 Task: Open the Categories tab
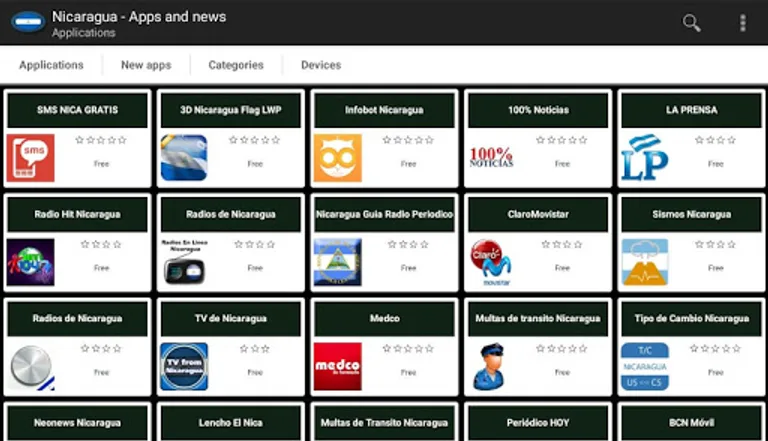236,65
